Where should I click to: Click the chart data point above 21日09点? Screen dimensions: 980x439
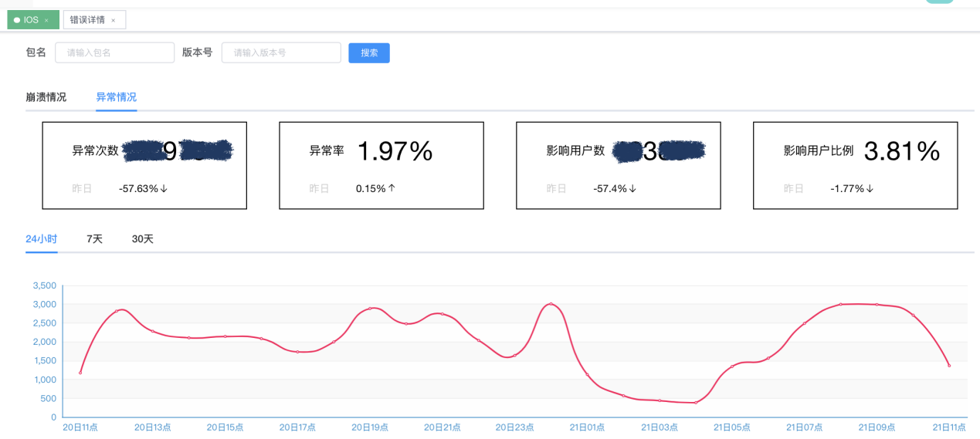[x=877, y=305]
